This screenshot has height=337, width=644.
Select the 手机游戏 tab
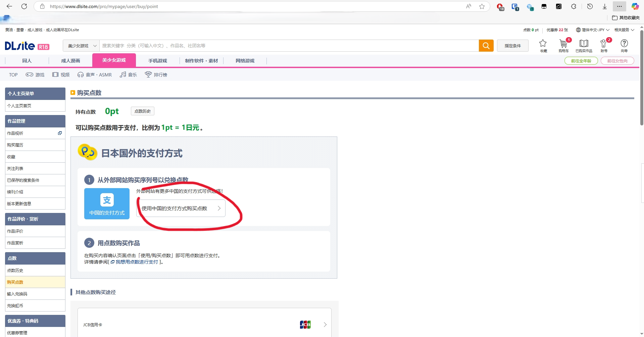[157, 61]
